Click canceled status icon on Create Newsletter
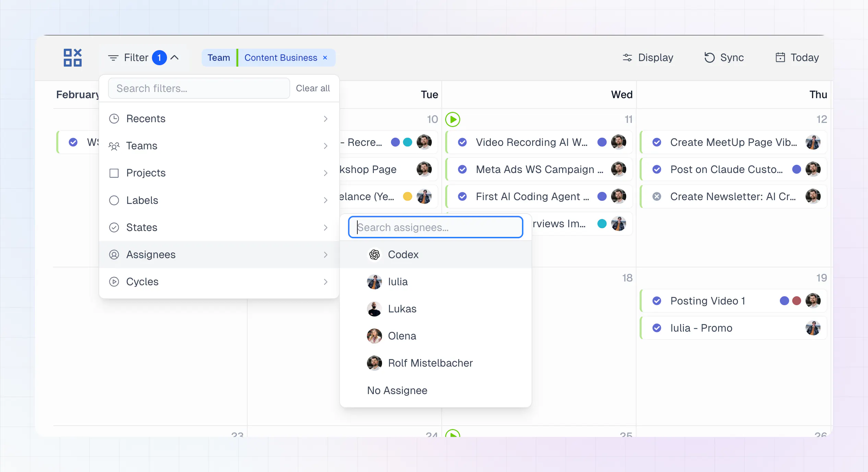 point(657,196)
